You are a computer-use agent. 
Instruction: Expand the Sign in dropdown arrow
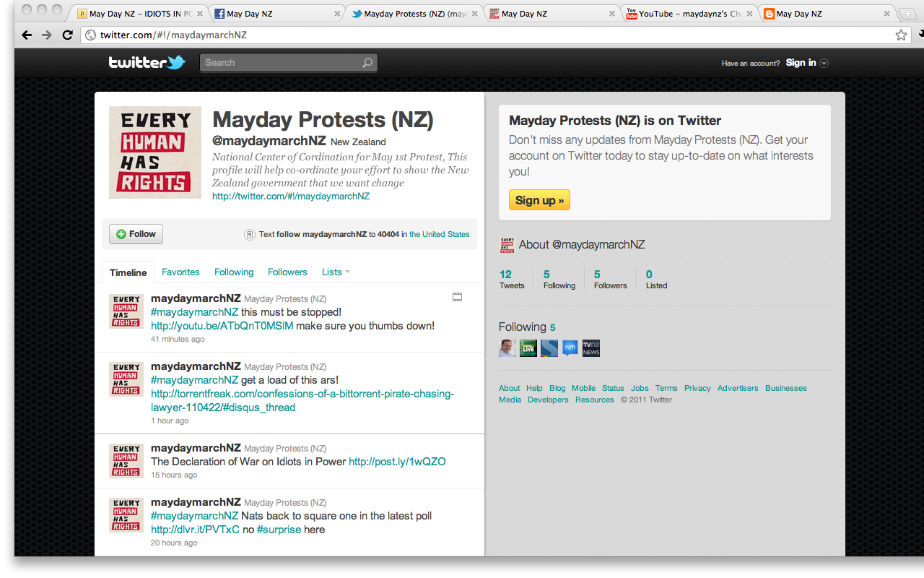point(824,63)
